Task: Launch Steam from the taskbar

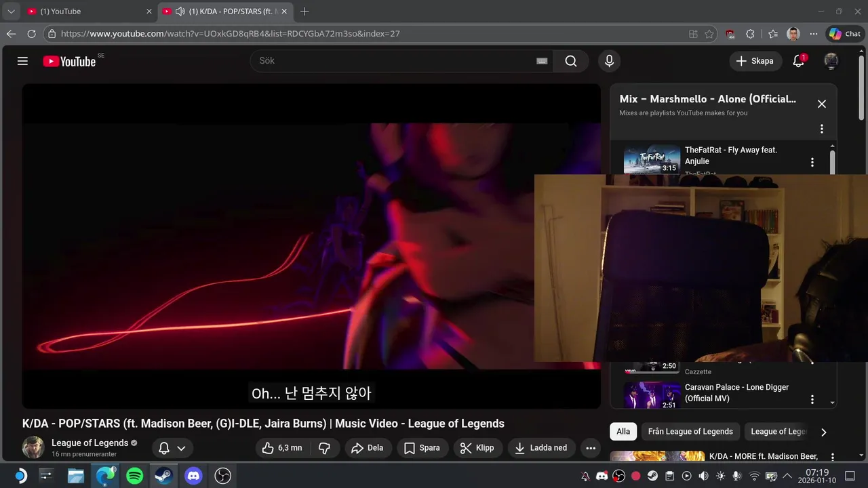Action: point(164,476)
